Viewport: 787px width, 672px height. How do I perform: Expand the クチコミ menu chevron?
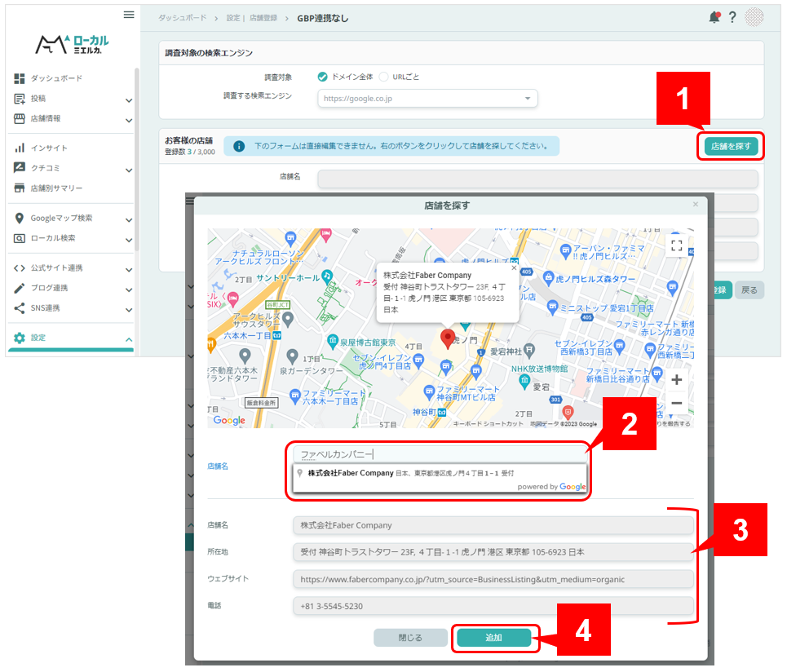point(129,170)
